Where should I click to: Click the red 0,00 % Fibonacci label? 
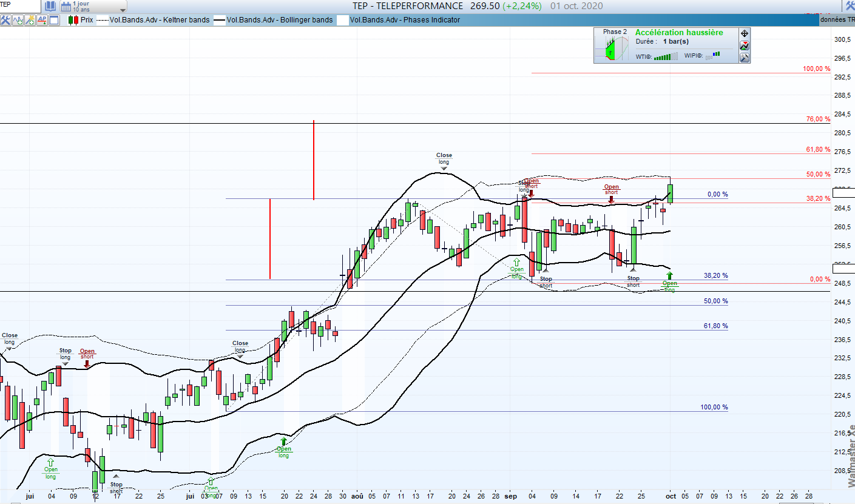[x=820, y=280]
